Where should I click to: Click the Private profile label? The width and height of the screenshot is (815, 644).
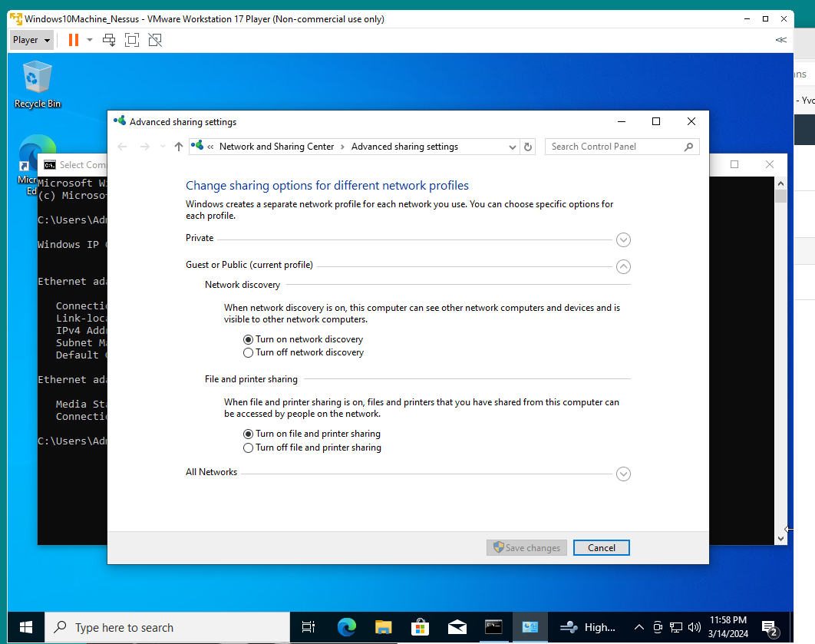pos(200,237)
